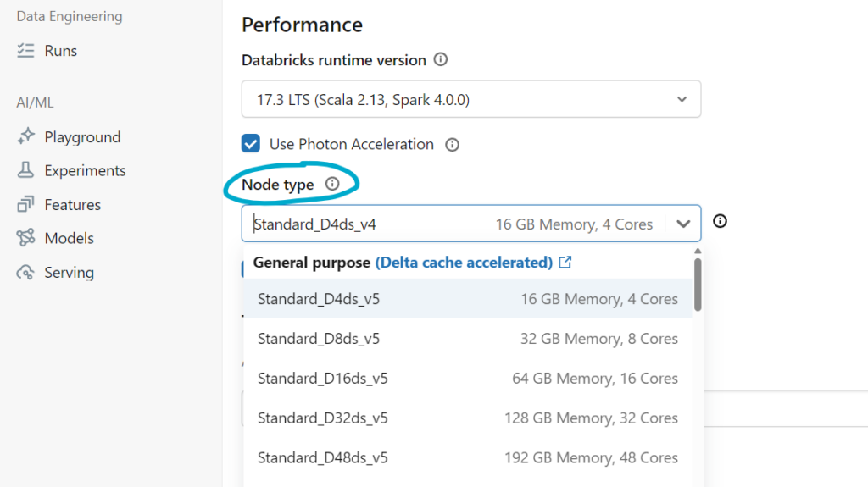
Task: Collapse Node type dropdown with chevron arrow
Action: point(683,224)
